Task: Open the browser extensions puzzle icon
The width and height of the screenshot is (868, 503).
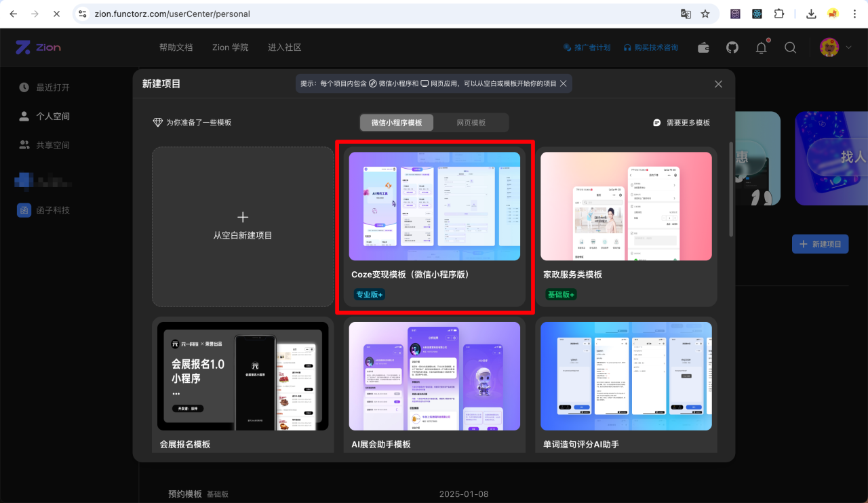Action: [779, 14]
